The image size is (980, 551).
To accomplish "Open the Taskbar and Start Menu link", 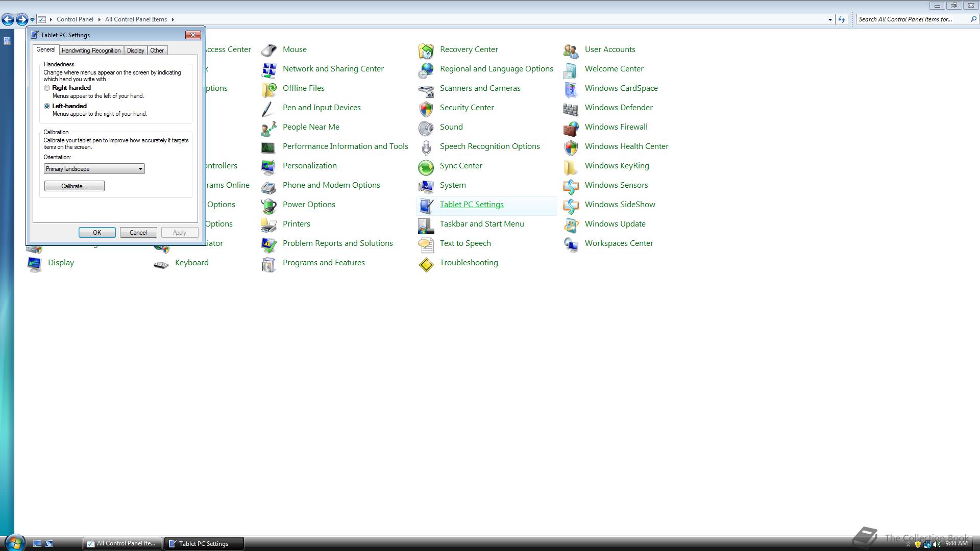I will pyautogui.click(x=482, y=224).
